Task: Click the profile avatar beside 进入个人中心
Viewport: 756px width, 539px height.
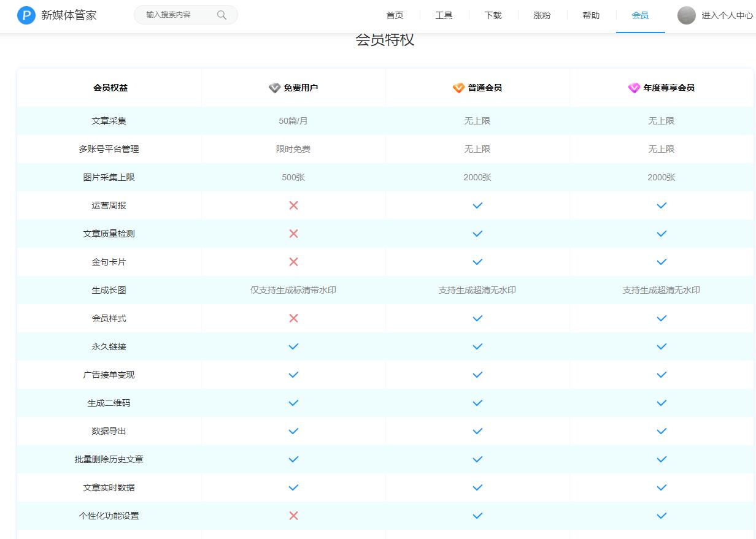Action: click(x=686, y=15)
